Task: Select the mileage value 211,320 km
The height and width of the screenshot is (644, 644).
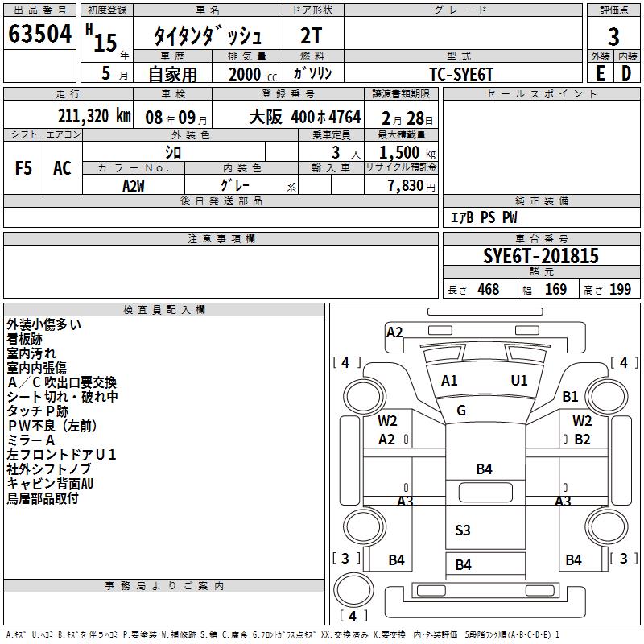Action: point(94,116)
